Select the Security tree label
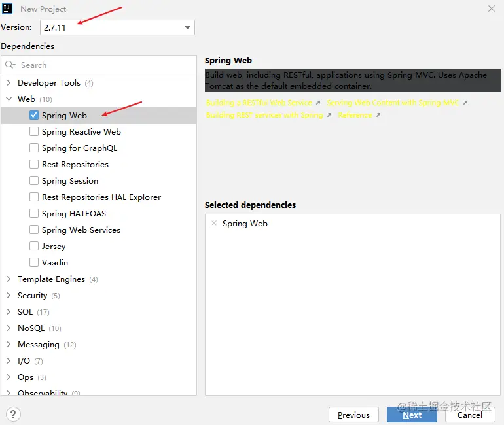Image resolution: width=504 pixels, height=425 pixels. (x=32, y=296)
